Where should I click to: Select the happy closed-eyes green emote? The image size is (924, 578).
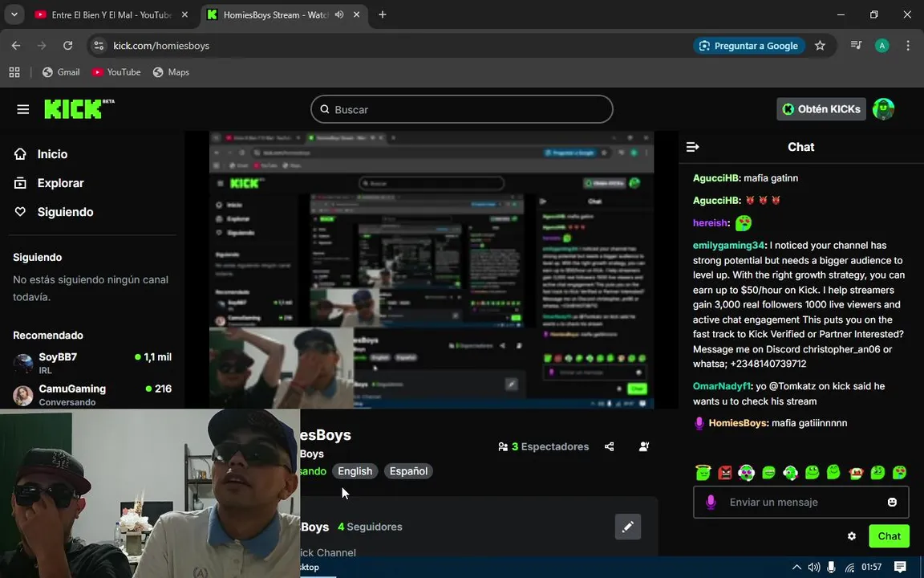click(833, 472)
